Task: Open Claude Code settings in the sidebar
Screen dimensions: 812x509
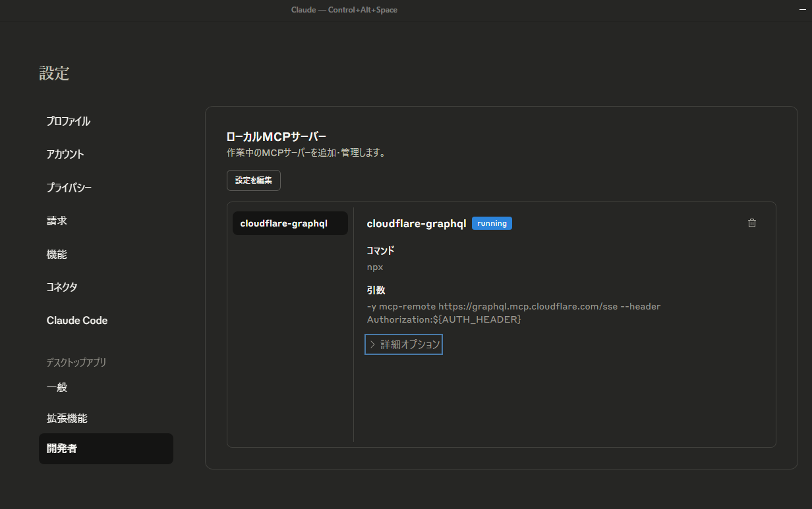Action: click(x=77, y=321)
